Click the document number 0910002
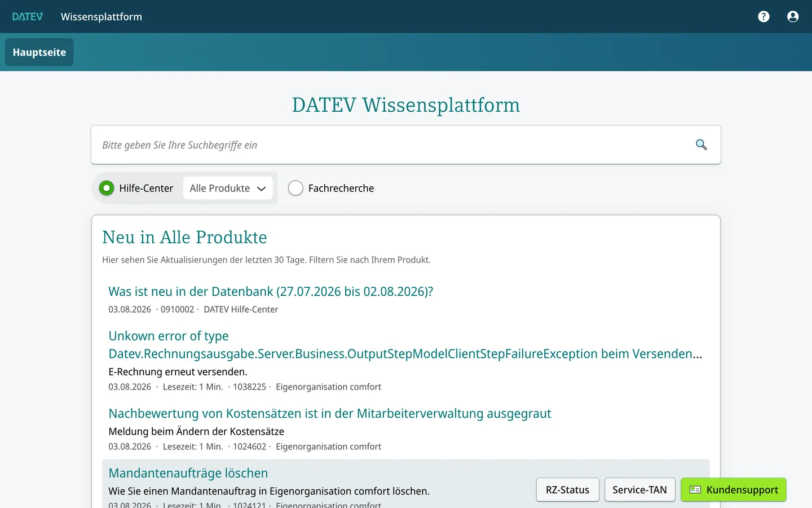Image resolution: width=812 pixels, height=508 pixels. click(x=177, y=309)
